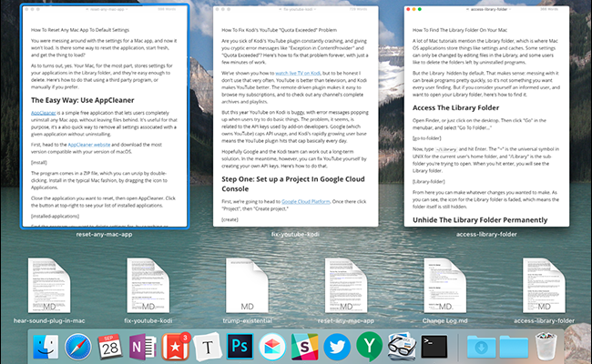
Task: Open the Trash in the Dock
Action: [546, 346]
